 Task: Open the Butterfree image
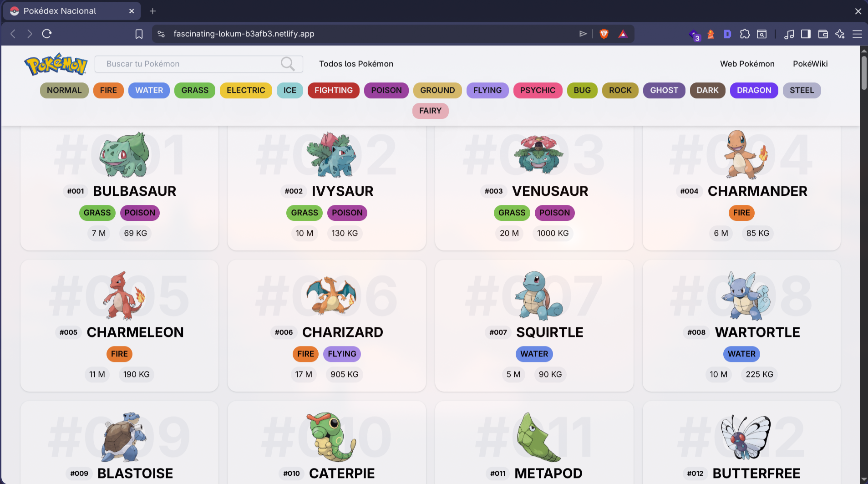746,437
